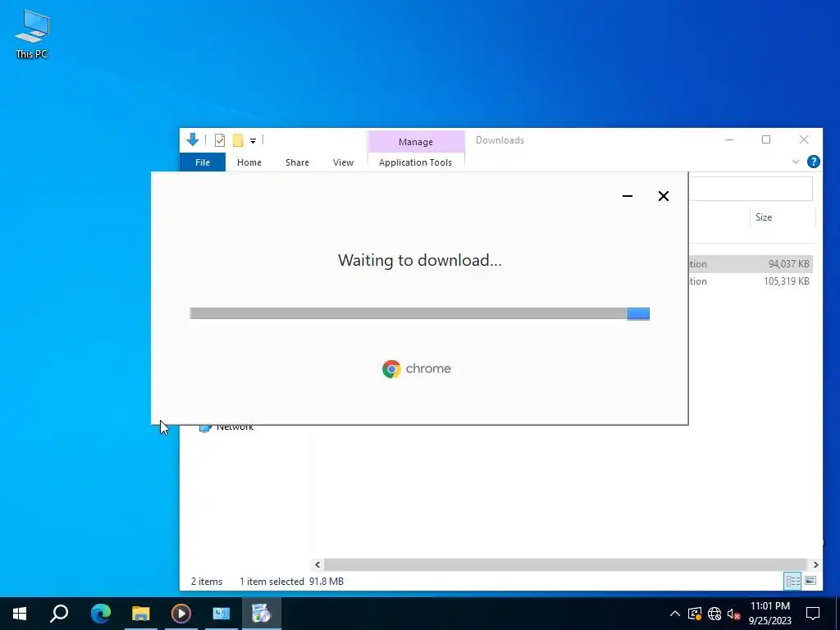
Task: Maximize the Downloads Explorer window
Action: pos(766,139)
